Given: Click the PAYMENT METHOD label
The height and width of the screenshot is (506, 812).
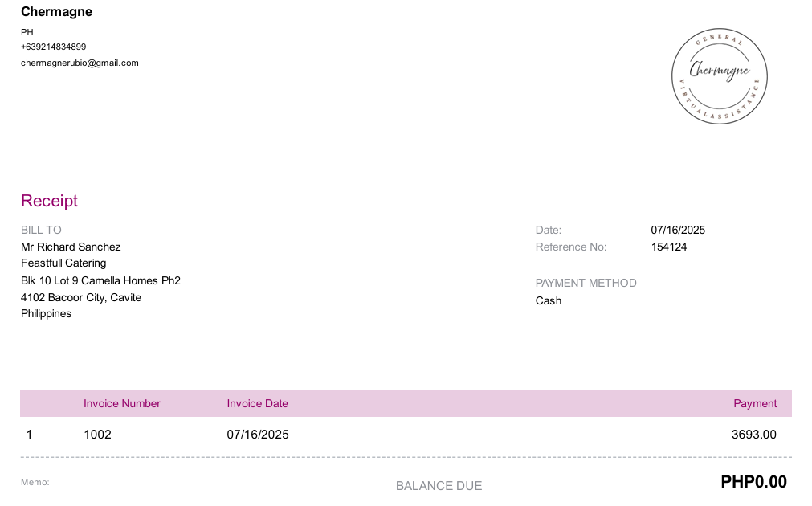Looking at the screenshot, I should pos(586,284).
